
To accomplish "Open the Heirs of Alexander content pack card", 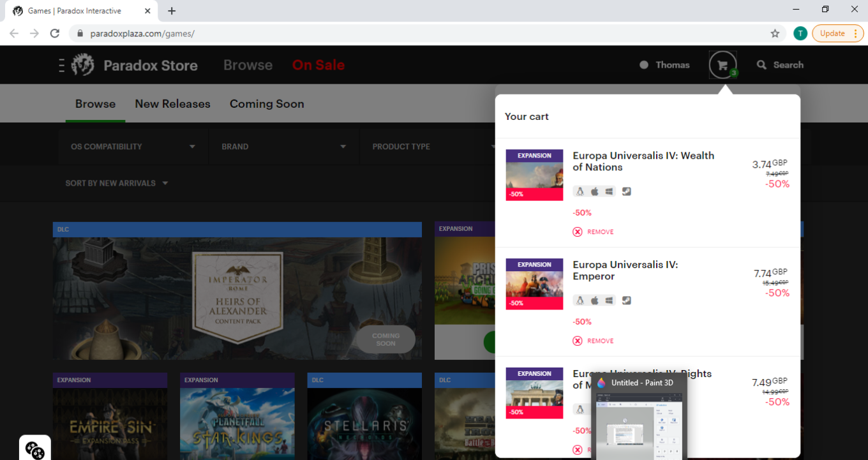I will coord(237,291).
